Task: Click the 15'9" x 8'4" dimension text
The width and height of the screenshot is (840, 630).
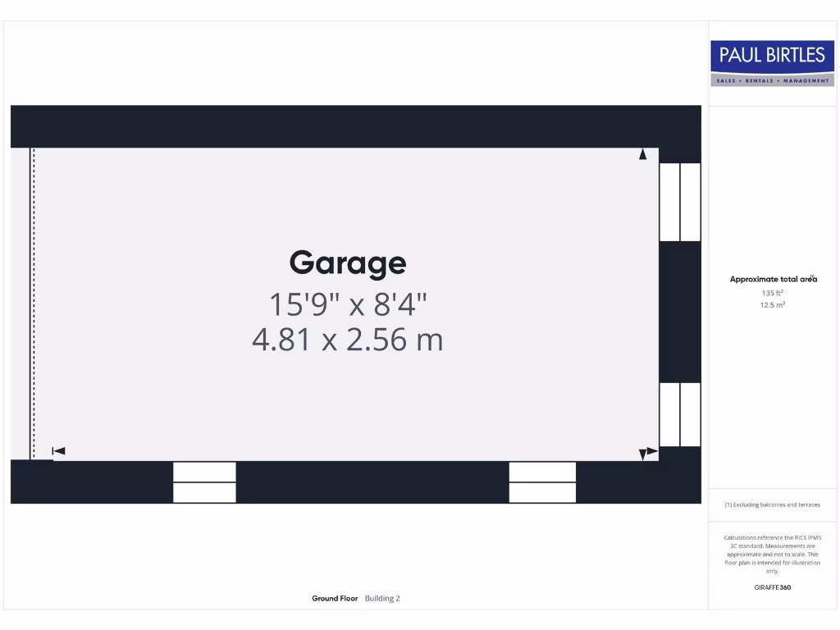Action: (x=348, y=304)
